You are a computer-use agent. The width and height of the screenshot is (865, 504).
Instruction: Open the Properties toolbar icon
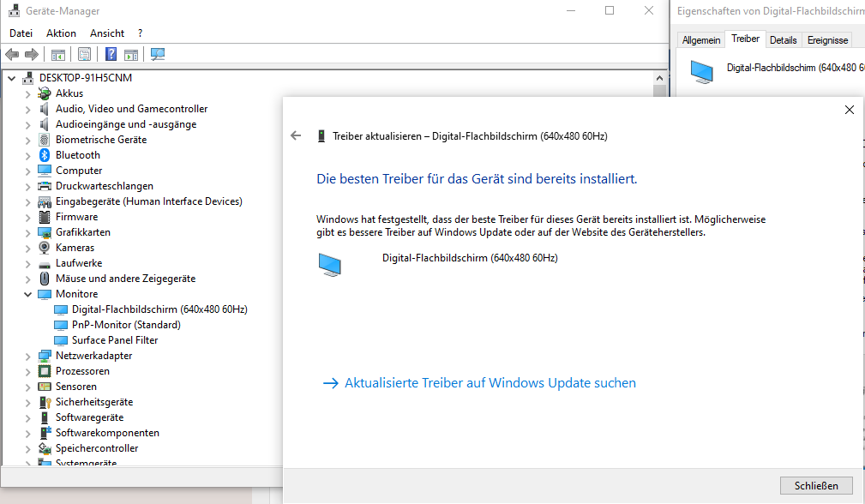84,54
